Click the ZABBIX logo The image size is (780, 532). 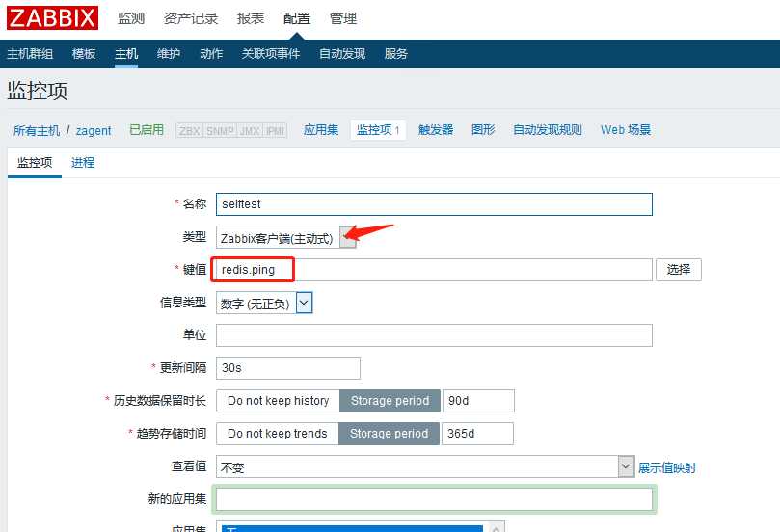[52, 18]
